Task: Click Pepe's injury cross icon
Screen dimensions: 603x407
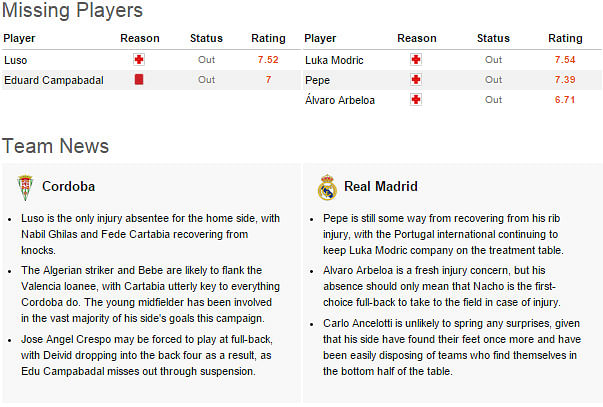Action: [416, 80]
